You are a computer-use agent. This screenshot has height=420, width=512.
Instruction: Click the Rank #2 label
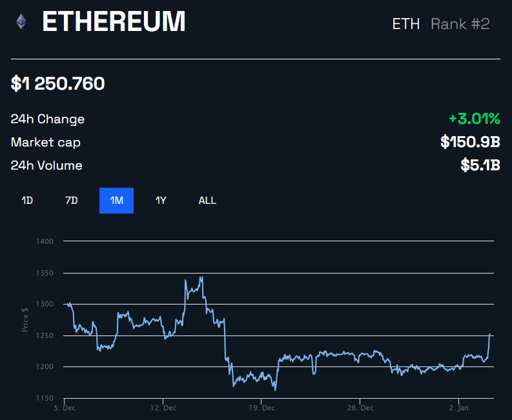(x=460, y=24)
